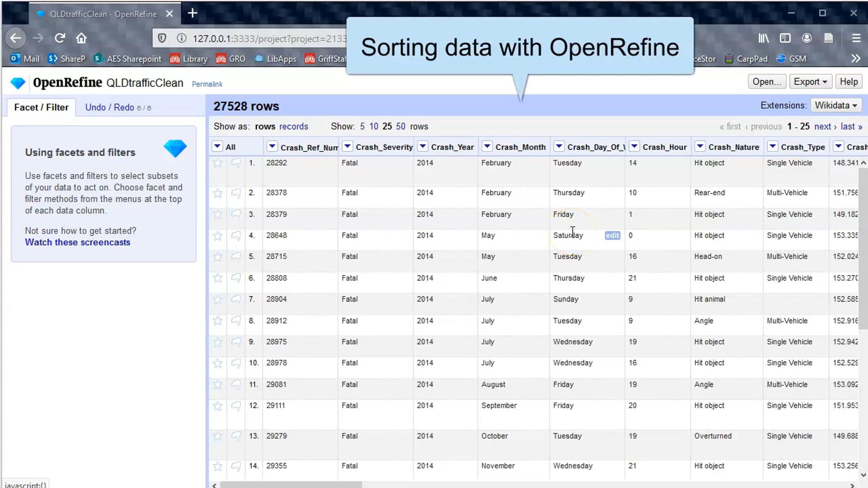868x488 pixels.
Task: Click the site information icon
Action: pos(182,38)
